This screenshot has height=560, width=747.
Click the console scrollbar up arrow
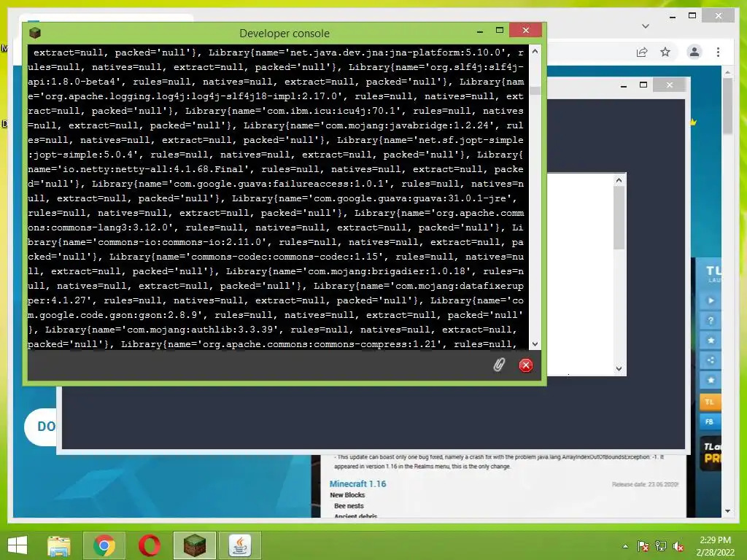coord(535,52)
